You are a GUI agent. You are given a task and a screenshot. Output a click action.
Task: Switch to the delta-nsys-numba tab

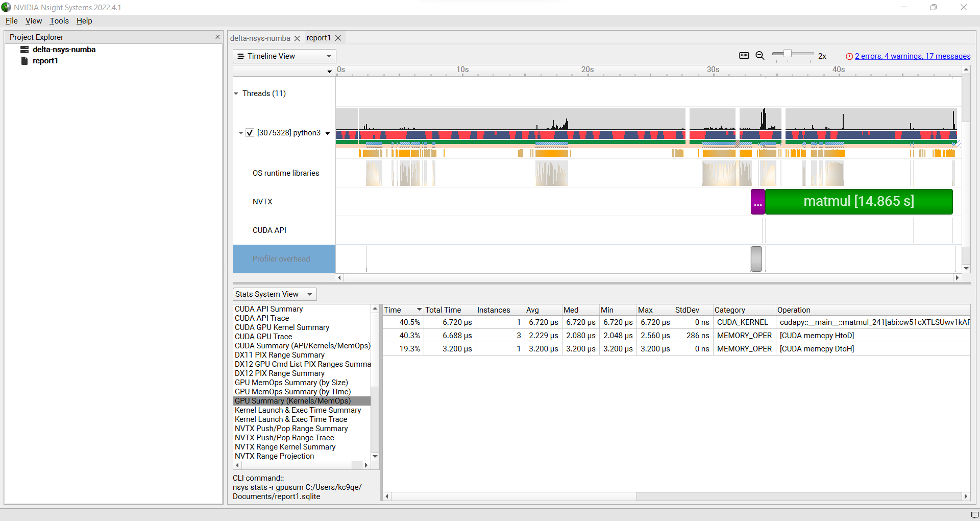260,38
